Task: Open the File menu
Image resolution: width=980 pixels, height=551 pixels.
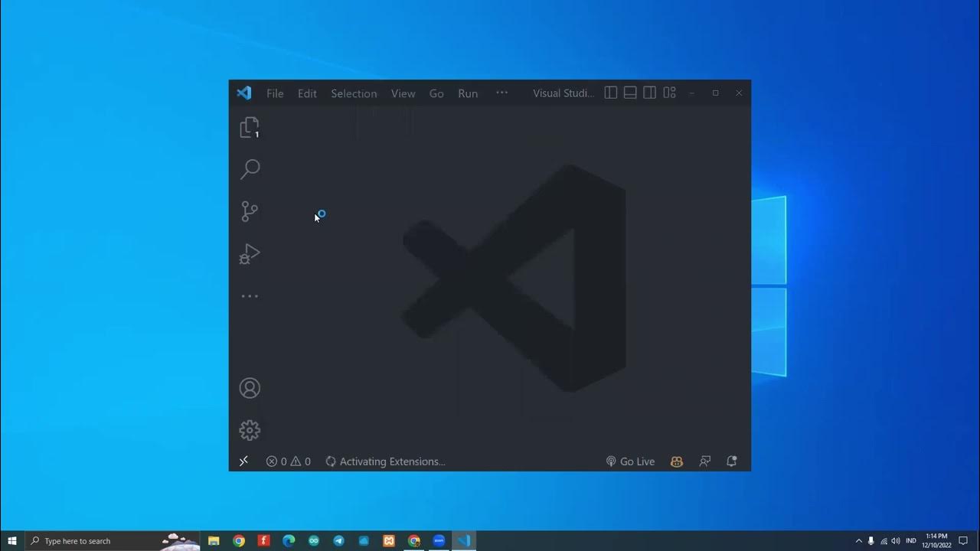Action: point(275,93)
